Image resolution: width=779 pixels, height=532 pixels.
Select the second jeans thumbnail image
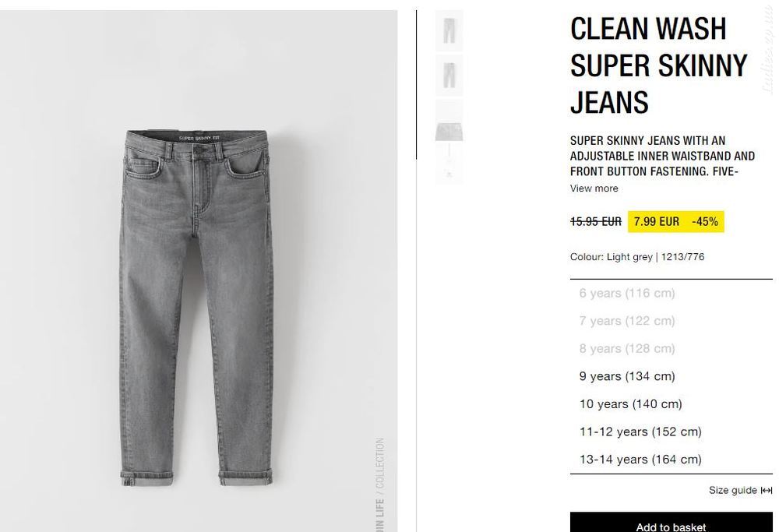pos(449,75)
